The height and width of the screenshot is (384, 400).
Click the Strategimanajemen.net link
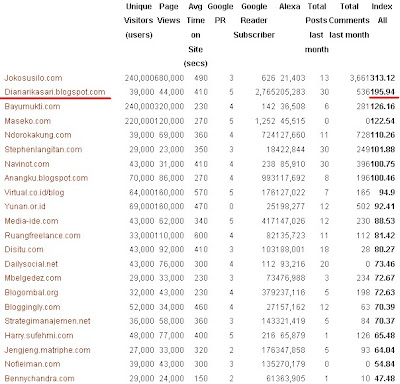(x=47, y=321)
